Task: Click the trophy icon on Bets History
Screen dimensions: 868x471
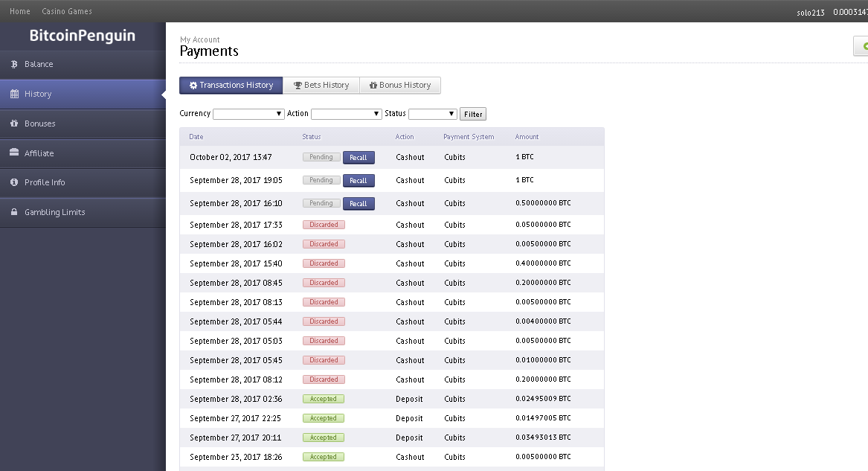Action: pyautogui.click(x=298, y=86)
